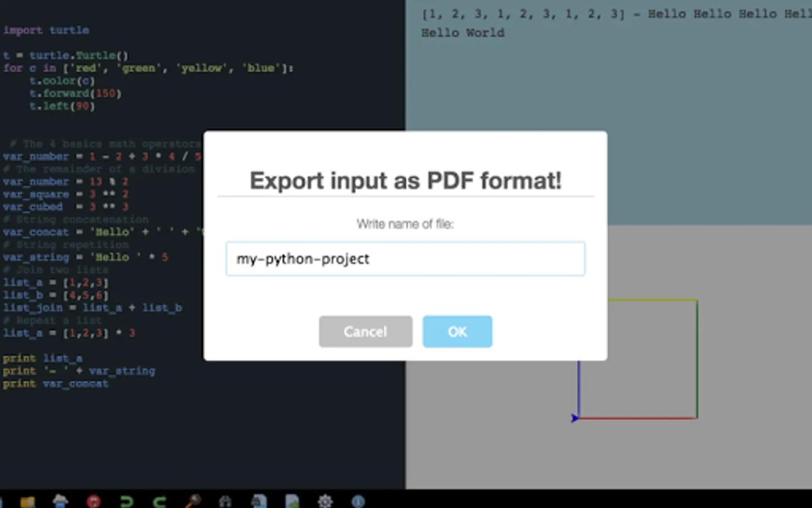The width and height of the screenshot is (812, 508).
Task: Click the turtle arrow on the drawing canvas
Action: (575, 418)
